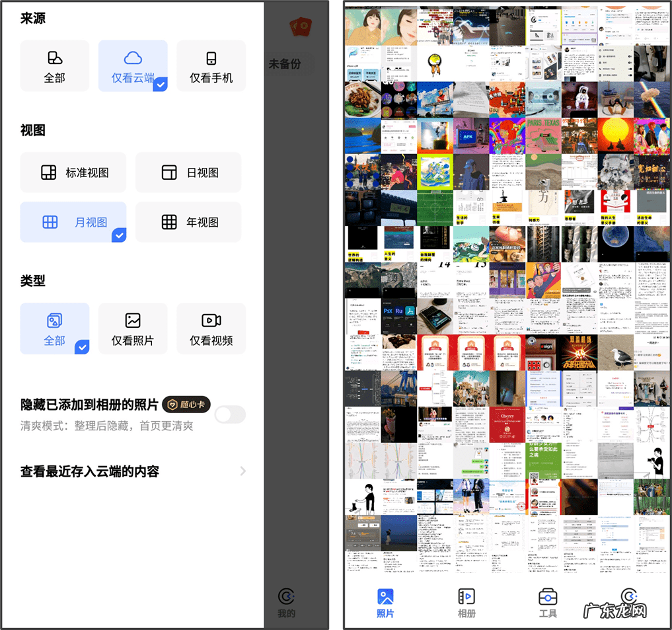Expand 查看最近存入云端的内容 with its chevron
672x630 pixels.
[244, 471]
